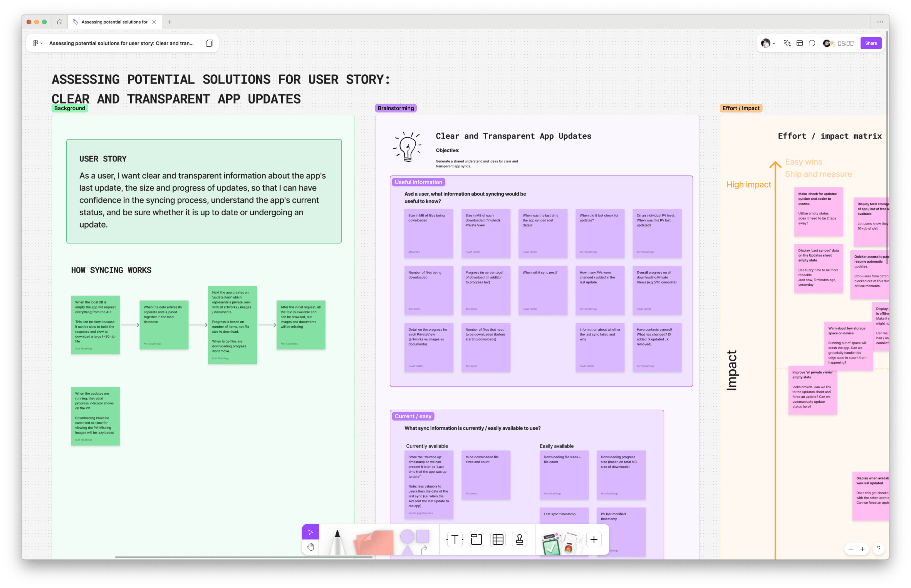Open the file name title dropdown
Image resolution: width=911 pixels, height=588 pixels.
(x=122, y=43)
